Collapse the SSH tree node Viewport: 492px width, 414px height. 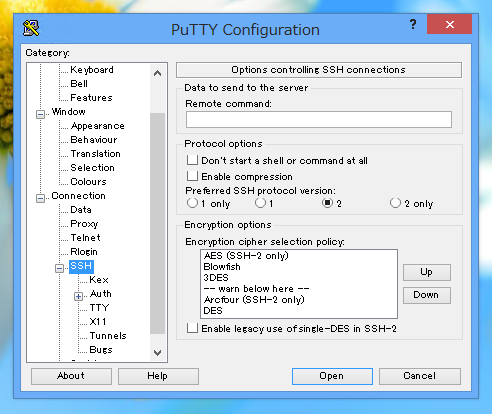tap(59, 268)
